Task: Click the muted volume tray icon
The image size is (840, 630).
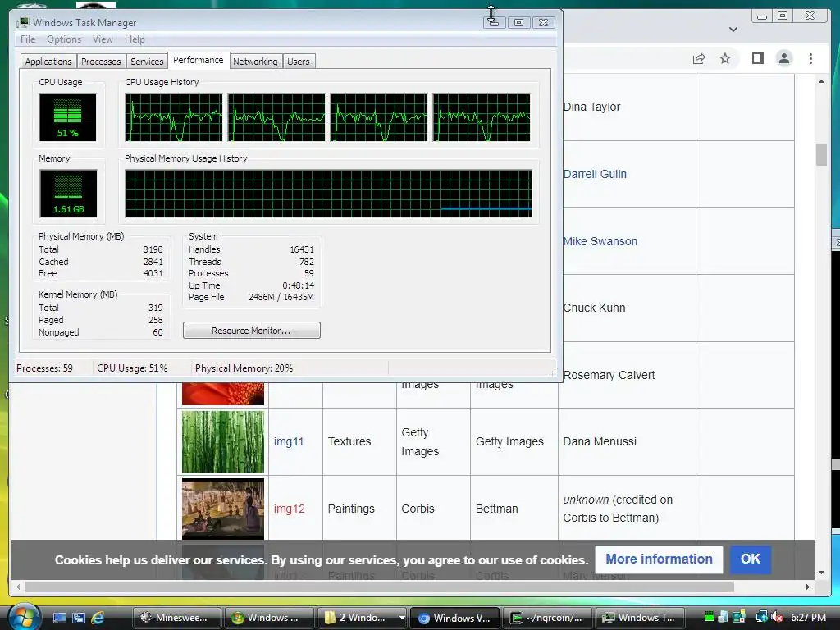Action: point(777,617)
